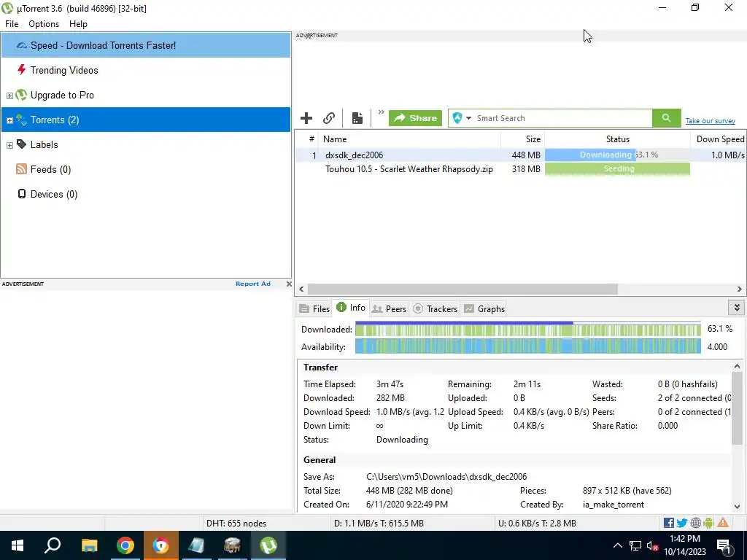
Task: Click the phone icon next to Devices (0)
Action: (x=21, y=194)
